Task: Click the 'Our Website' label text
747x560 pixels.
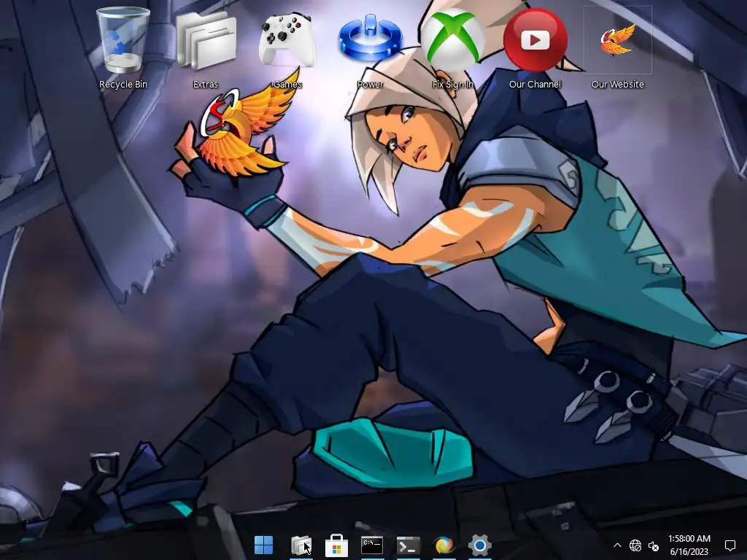Action: pos(617,85)
